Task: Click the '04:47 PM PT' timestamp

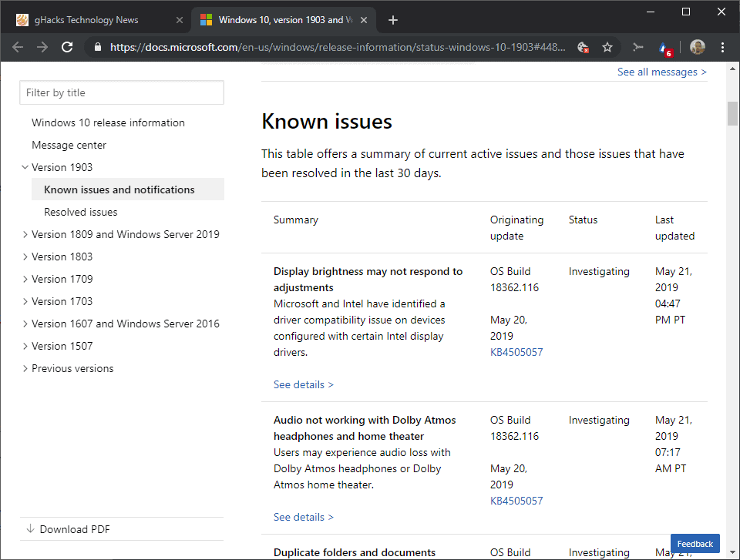Action: click(670, 312)
